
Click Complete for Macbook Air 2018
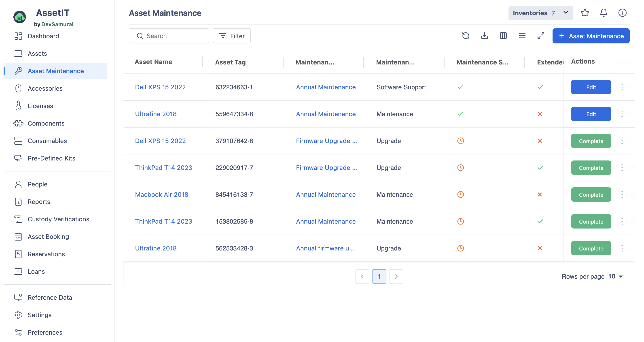tap(591, 195)
